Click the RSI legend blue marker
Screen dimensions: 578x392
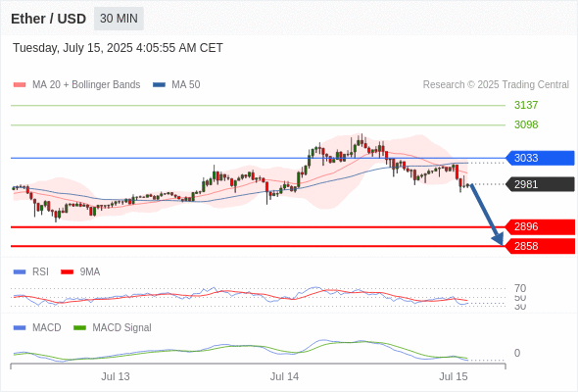20,272
